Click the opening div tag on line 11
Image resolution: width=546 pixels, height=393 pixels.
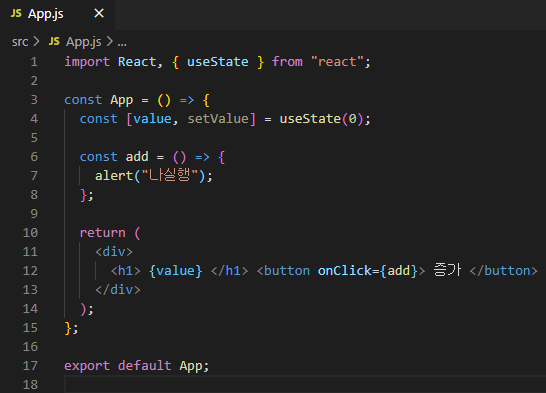(x=114, y=252)
